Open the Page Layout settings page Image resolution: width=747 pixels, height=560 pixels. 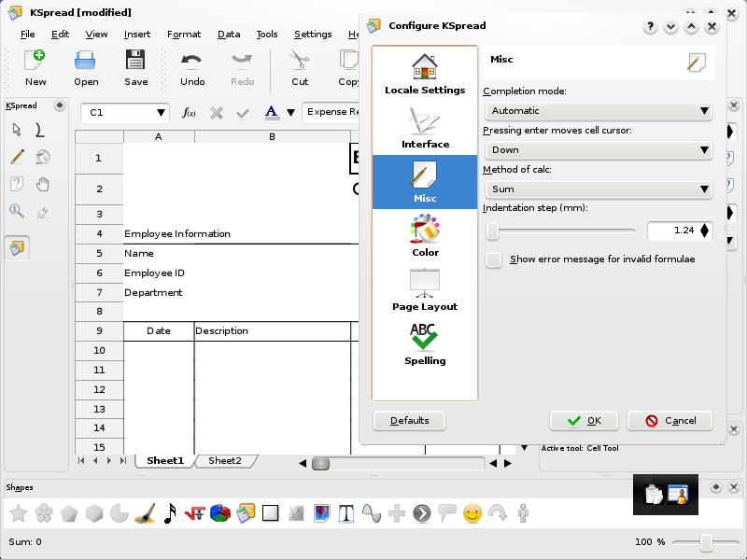tap(425, 290)
